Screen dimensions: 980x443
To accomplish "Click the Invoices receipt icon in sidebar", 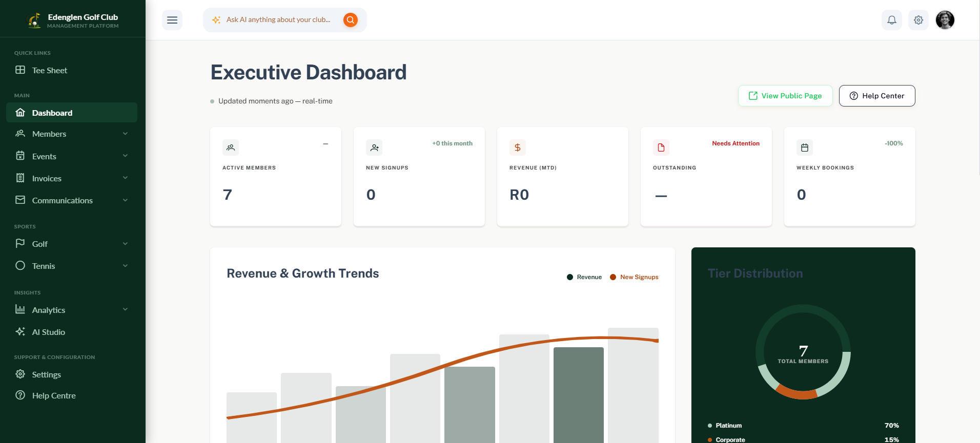I will pos(20,178).
